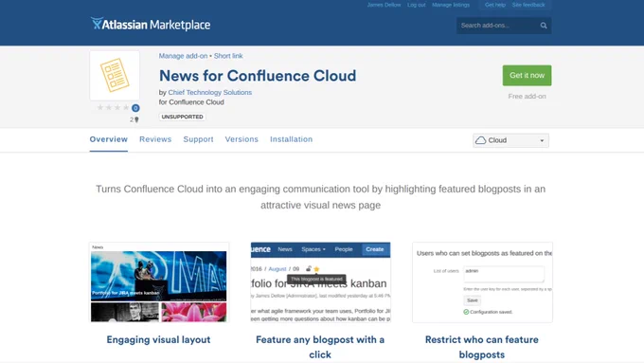Image resolution: width=644 pixels, height=363 pixels.
Task: Click the News for Confluence Cloud title
Action: pyautogui.click(x=258, y=76)
